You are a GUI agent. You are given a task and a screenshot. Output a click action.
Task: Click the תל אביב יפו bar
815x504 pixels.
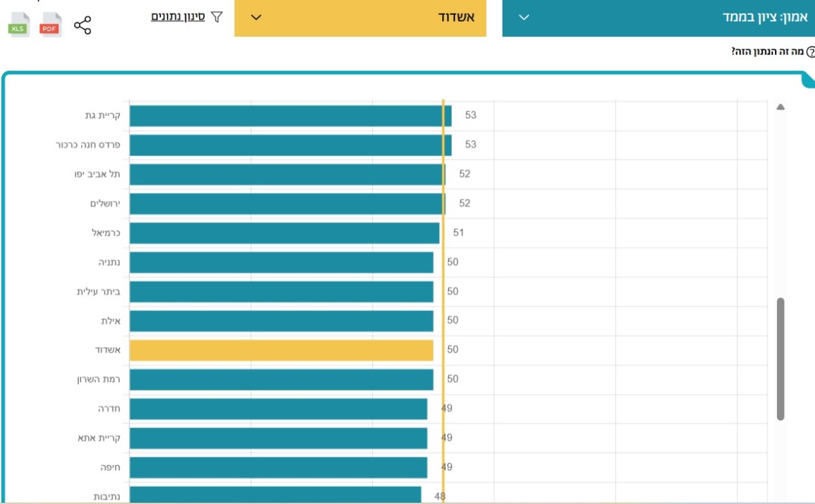pyautogui.click(x=287, y=174)
